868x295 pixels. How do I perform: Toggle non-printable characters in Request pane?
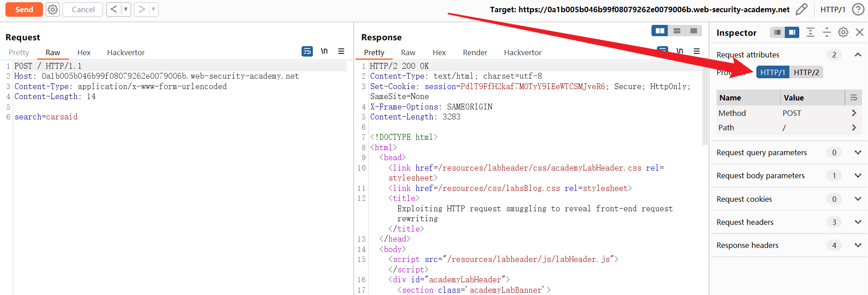324,52
